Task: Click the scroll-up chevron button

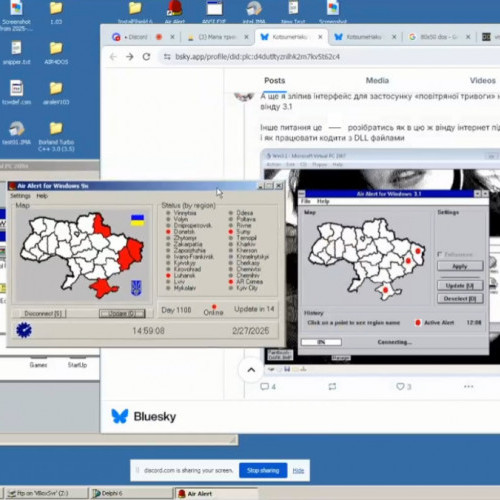Action: 251,370
